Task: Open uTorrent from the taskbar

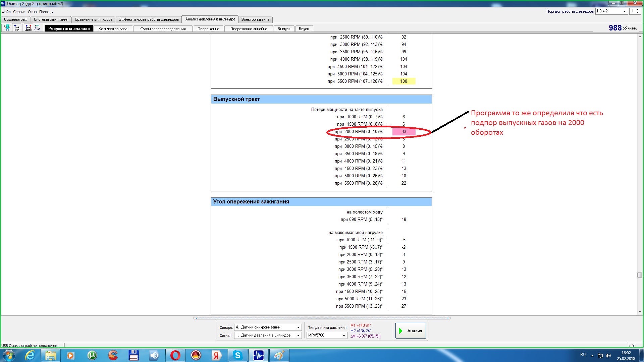Action: 92,355
